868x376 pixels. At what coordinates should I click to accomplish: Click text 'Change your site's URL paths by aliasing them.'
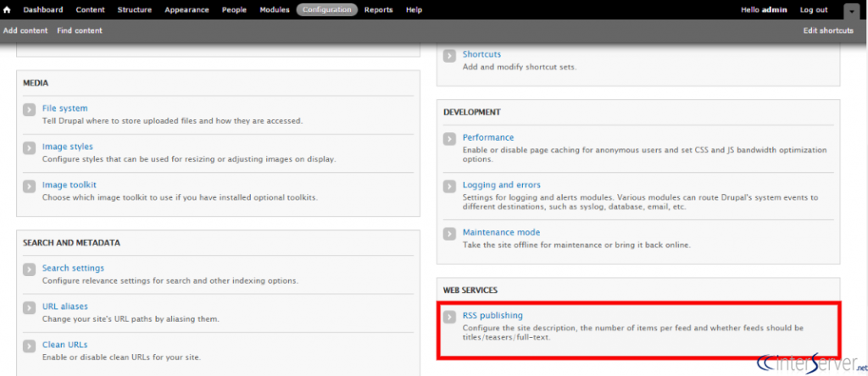click(131, 318)
